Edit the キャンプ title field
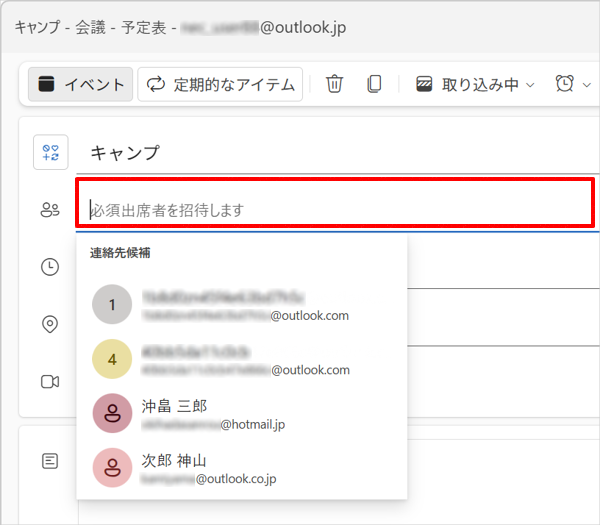Viewport: 600px width, 525px height. [337, 153]
